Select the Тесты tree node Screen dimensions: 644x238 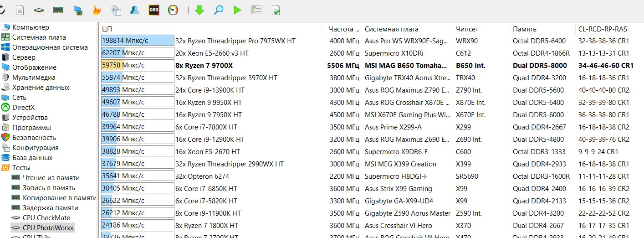(21, 168)
